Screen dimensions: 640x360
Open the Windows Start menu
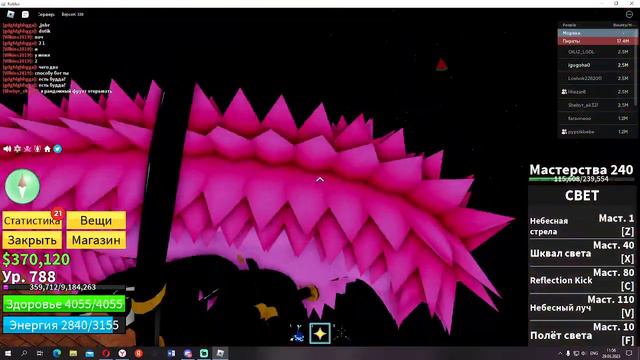tap(8, 353)
